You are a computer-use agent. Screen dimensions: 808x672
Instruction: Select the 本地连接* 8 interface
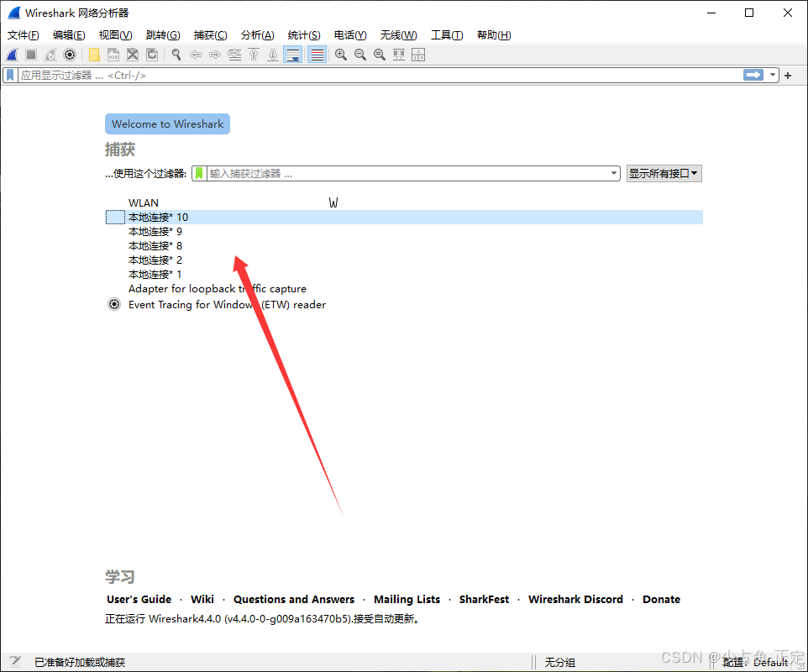click(404, 246)
